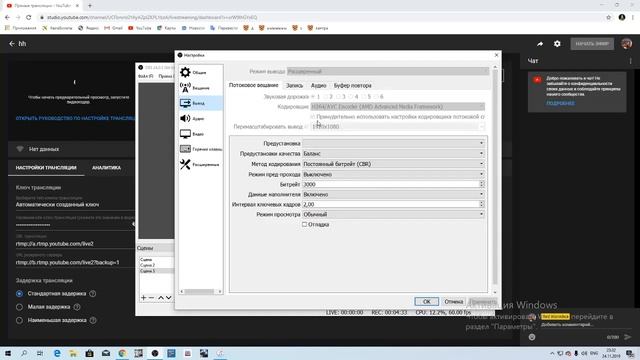Open the Режим вывода dropdown
Image resolution: width=640 pixels, height=360 pixels.
click(387, 71)
